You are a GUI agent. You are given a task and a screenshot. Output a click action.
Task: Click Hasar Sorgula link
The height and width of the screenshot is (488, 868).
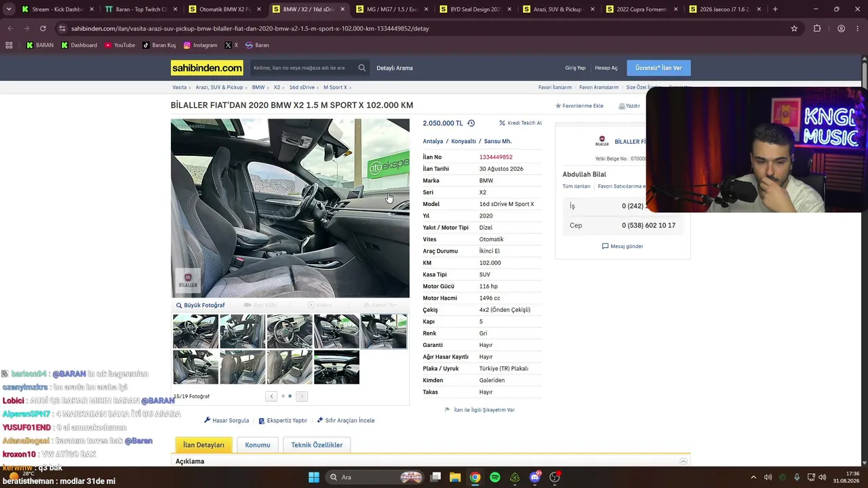[226, 421]
